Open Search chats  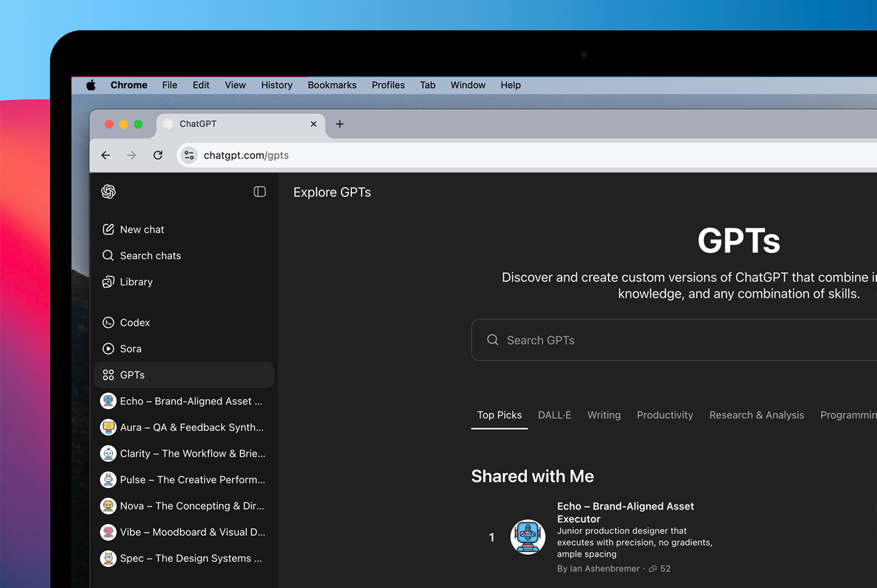click(150, 255)
